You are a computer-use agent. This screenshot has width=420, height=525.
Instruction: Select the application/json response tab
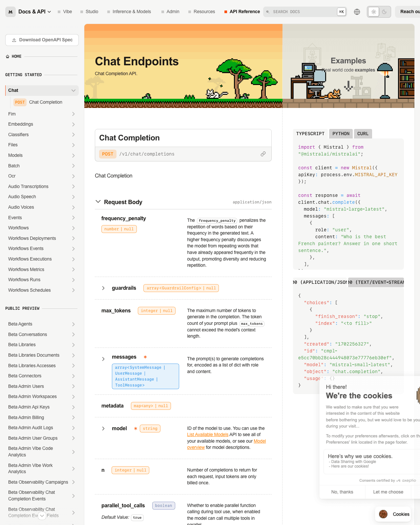[x=320, y=282]
